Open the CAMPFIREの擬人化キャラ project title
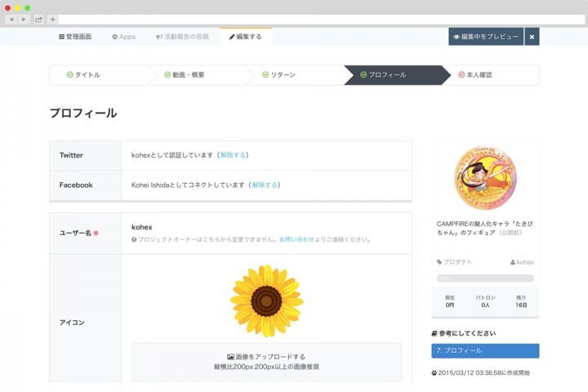Image resolution: width=588 pixels, height=392 pixels. pos(484,228)
